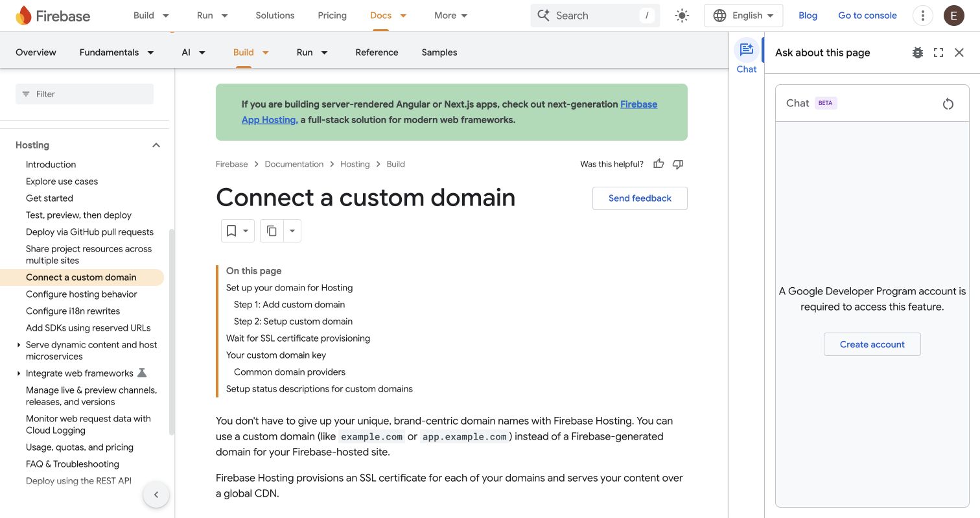Viewport: 980px width, 518px height.
Task: Jump to Common domain providers
Action: click(x=290, y=372)
